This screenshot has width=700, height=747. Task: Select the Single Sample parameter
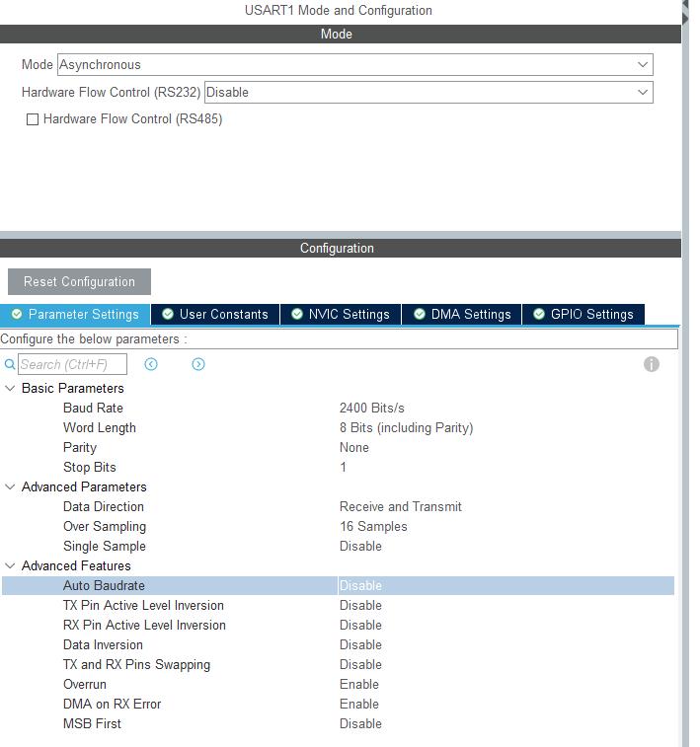click(105, 547)
